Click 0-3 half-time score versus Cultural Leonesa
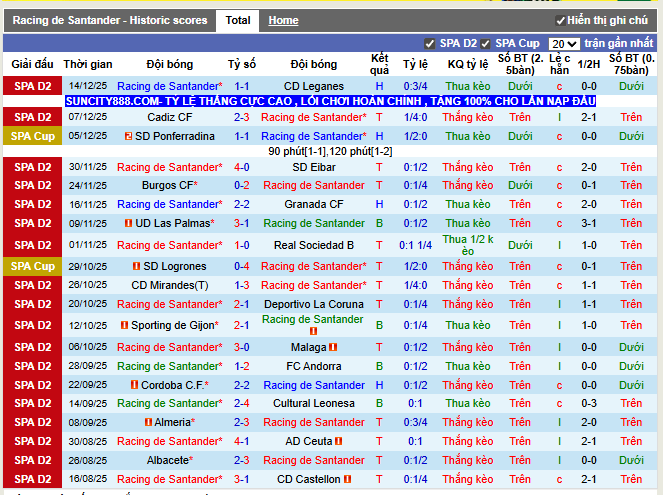Image resolution: width=663 pixels, height=495 pixels. point(589,403)
